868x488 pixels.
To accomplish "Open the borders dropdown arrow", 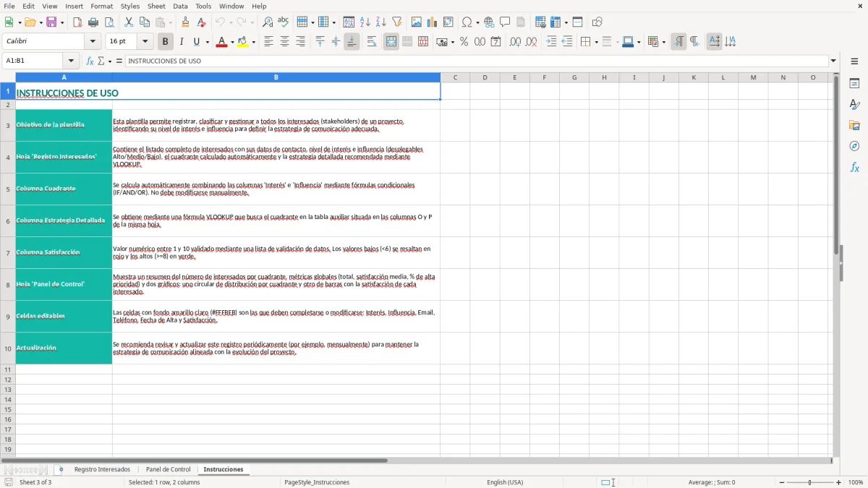I will pyautogui.click(x=595, y=42).
